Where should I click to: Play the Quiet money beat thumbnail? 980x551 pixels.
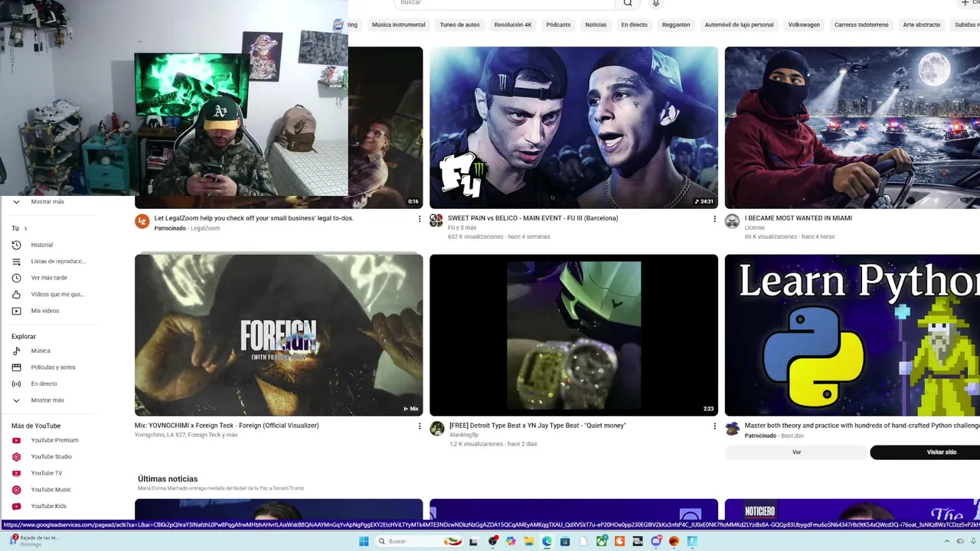tap(573, 335)
